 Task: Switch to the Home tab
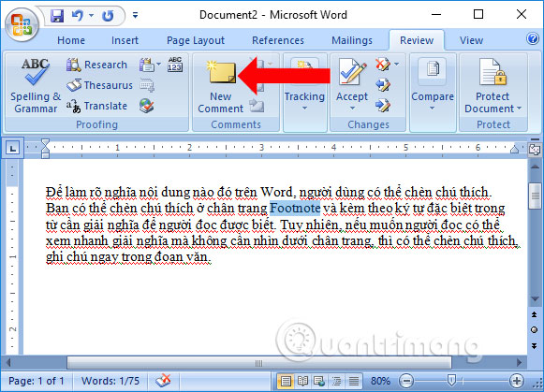click(71, 40)
